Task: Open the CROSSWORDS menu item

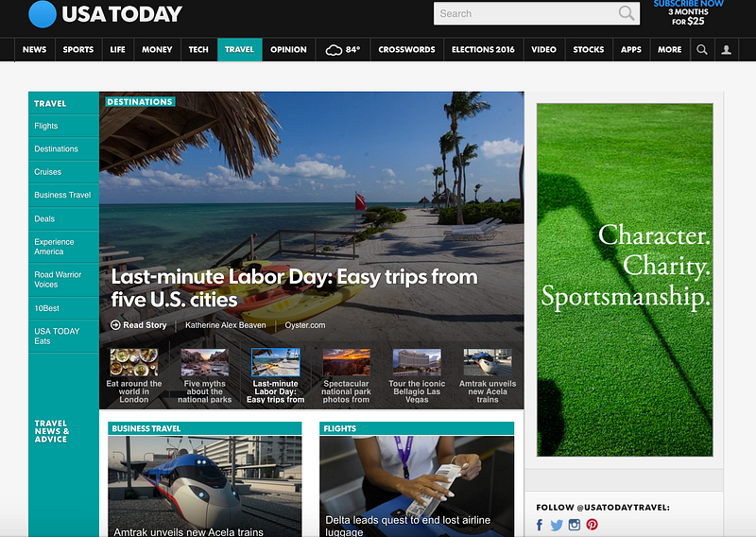Action: click(406, 50)
